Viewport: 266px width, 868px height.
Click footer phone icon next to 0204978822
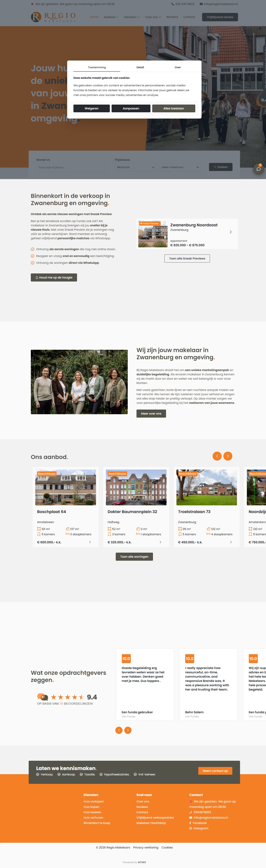[190, 812]
